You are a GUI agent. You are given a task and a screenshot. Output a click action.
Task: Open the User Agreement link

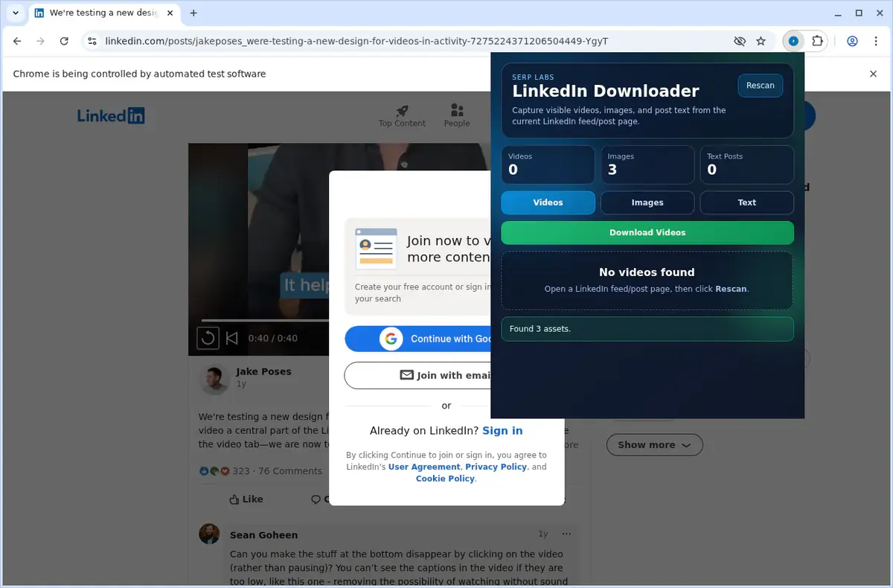pyautogui.click(x=424, y=467)
